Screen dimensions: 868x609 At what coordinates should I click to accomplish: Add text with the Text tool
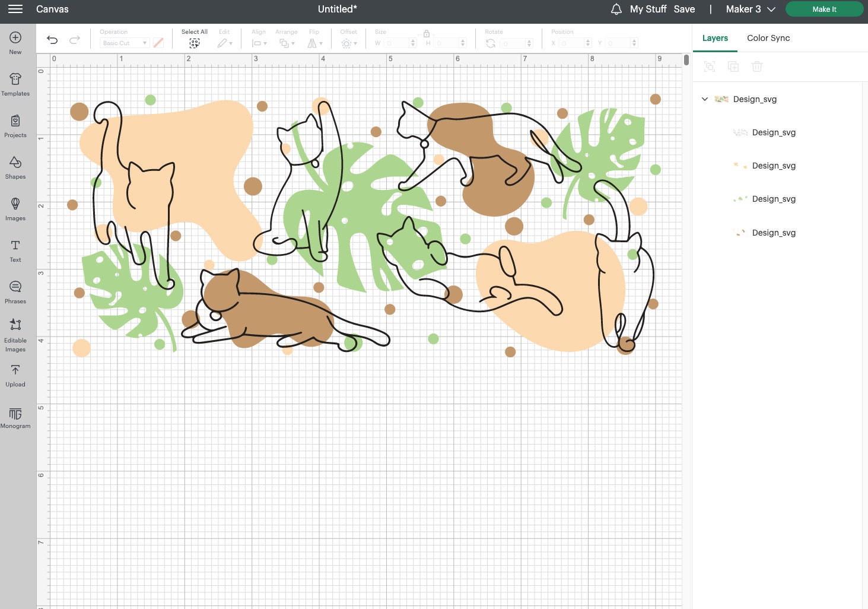click(15, 250)
